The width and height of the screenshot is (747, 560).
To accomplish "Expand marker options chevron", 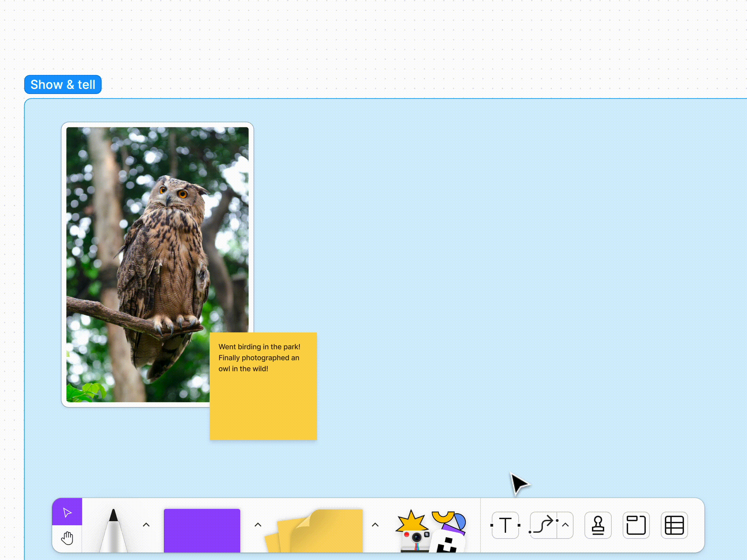I will [x=146, y=525].
